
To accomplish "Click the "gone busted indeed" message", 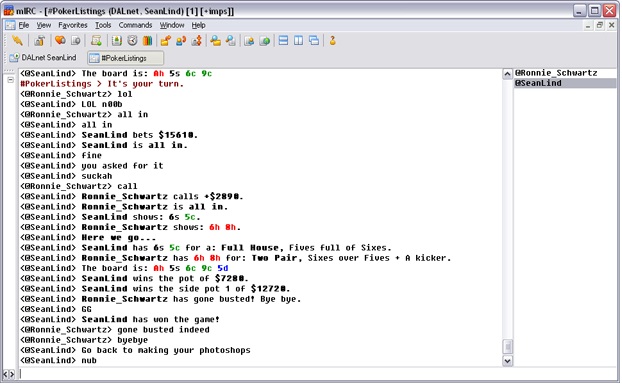I will tap(163, 330).
